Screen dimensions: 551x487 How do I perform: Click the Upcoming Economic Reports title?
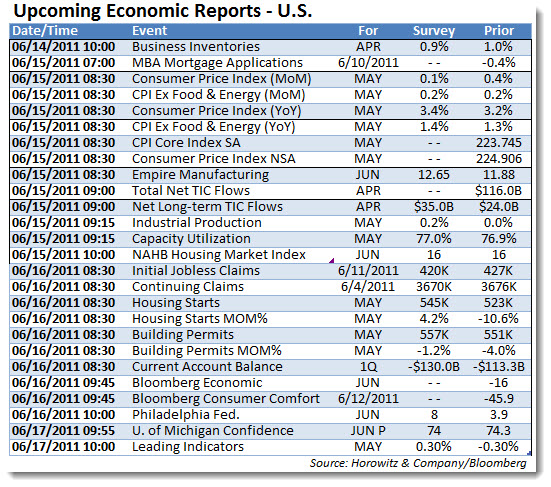[x=163, y=11]
